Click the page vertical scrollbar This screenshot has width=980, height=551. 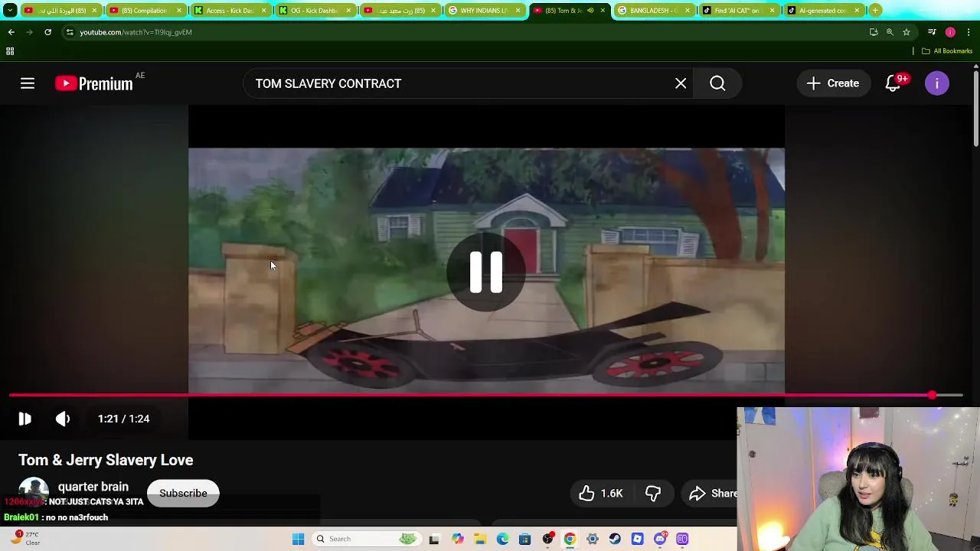[x=976, y=107]
